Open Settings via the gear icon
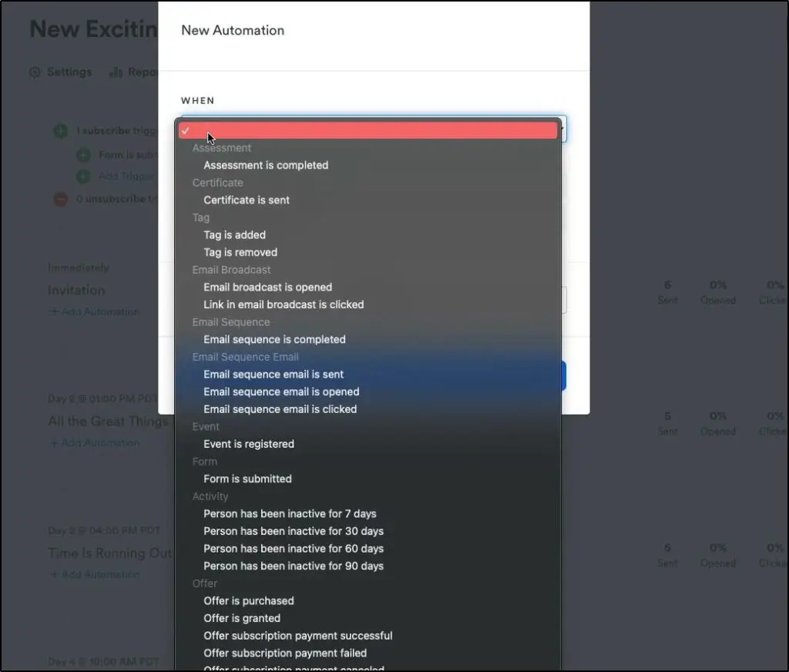 point(35,72)
